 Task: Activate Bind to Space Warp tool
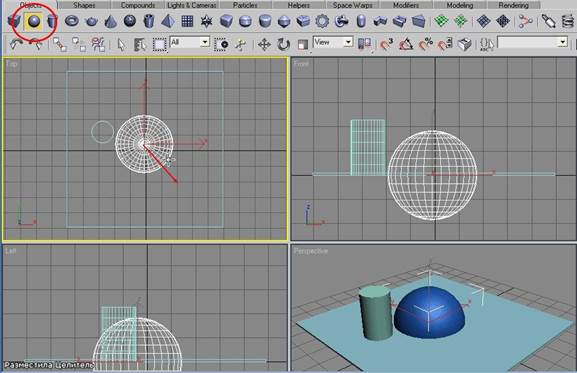[x=98, y=45]
